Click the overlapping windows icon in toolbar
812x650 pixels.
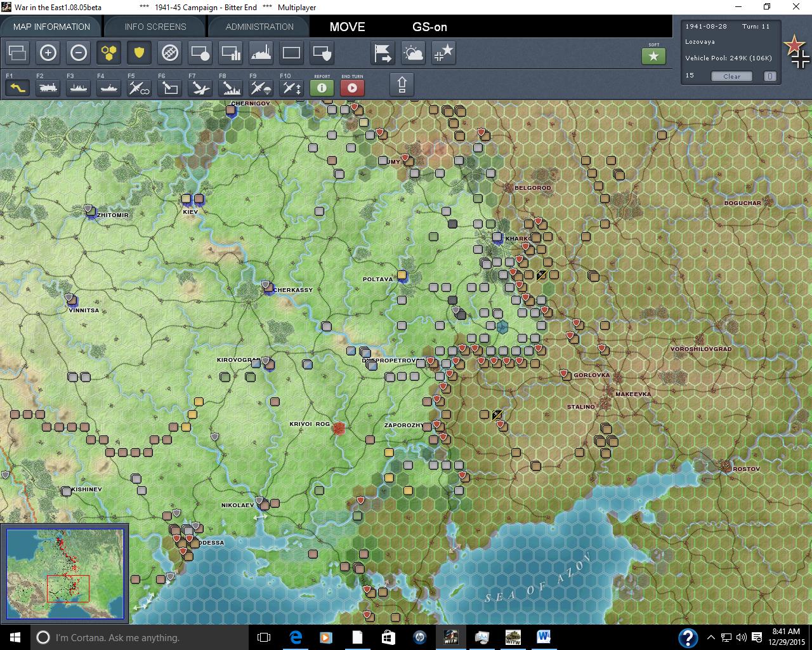click(x=18, y=53)
